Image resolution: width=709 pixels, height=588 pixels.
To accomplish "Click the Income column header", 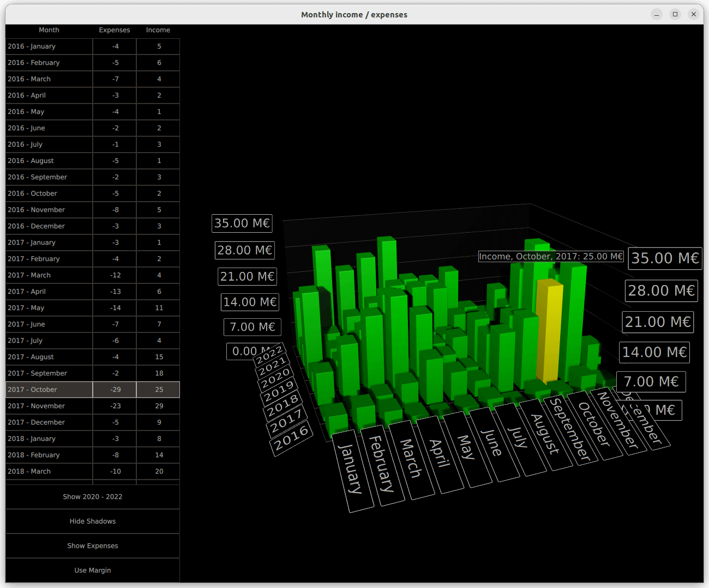I will [x=158, y=30].
